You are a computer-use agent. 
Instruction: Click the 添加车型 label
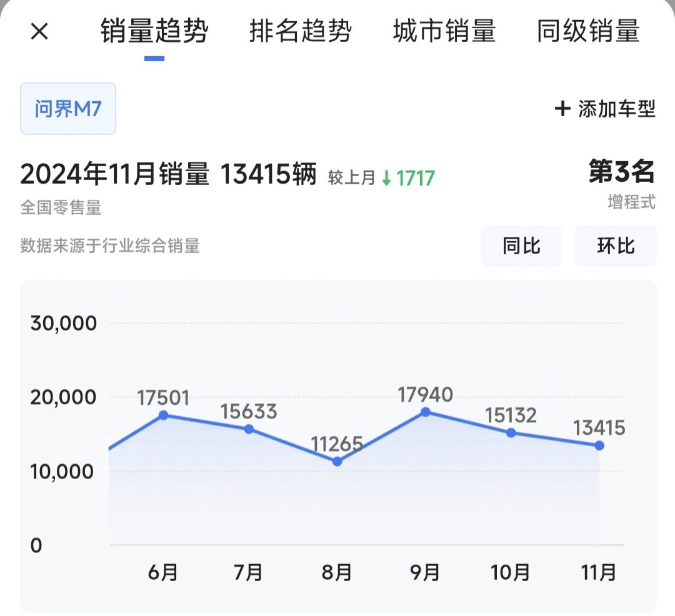point(616,109)
